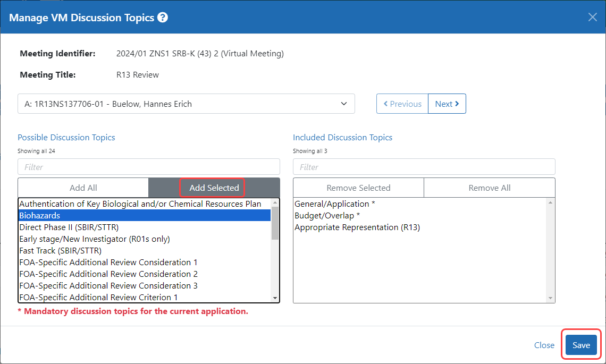This screenshot has width=606, height=364.
Task: Select Early stage/New Investigator (R01s only)
Action: (x=145, y=239)
